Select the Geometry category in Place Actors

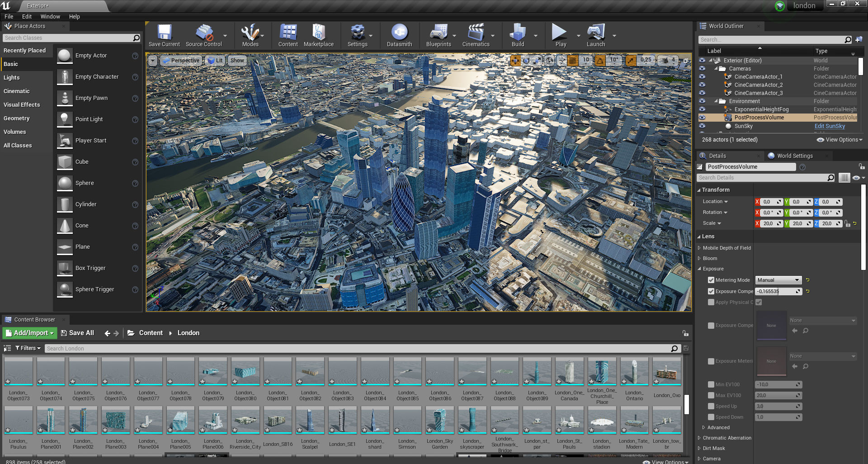tap(17, 118)
